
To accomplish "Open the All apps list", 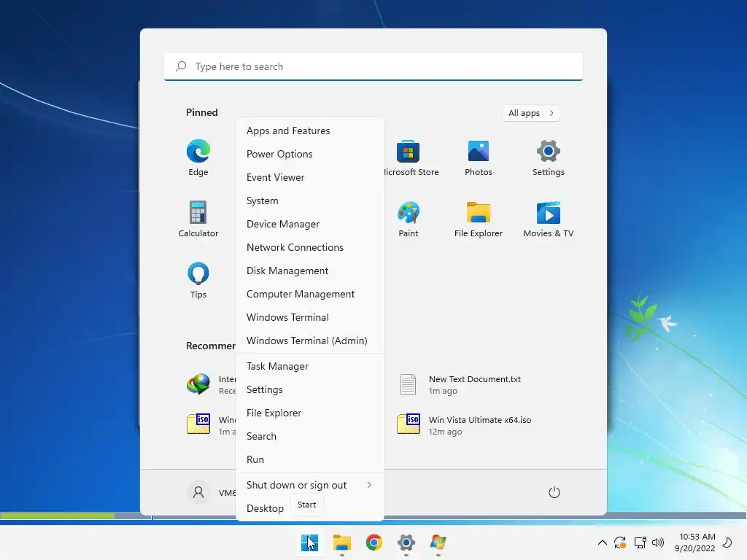I will tap(531, 113).
